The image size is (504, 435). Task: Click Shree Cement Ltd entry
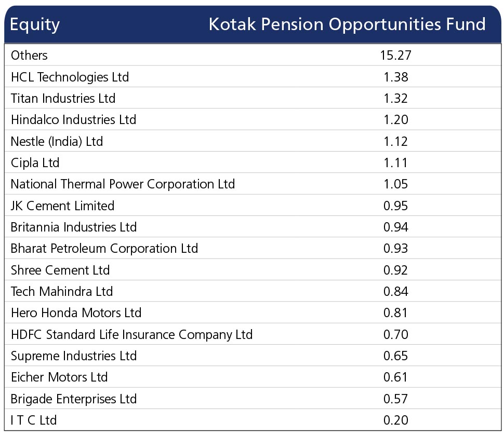60,270
